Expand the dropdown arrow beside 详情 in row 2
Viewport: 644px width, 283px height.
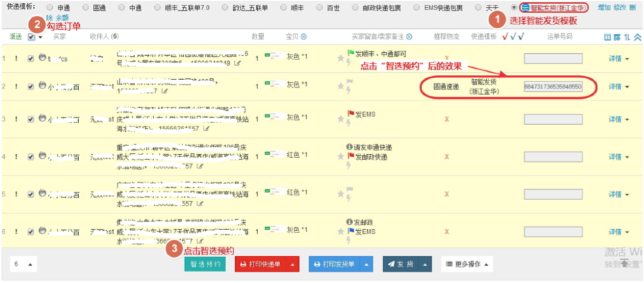[x=627, y=87]
